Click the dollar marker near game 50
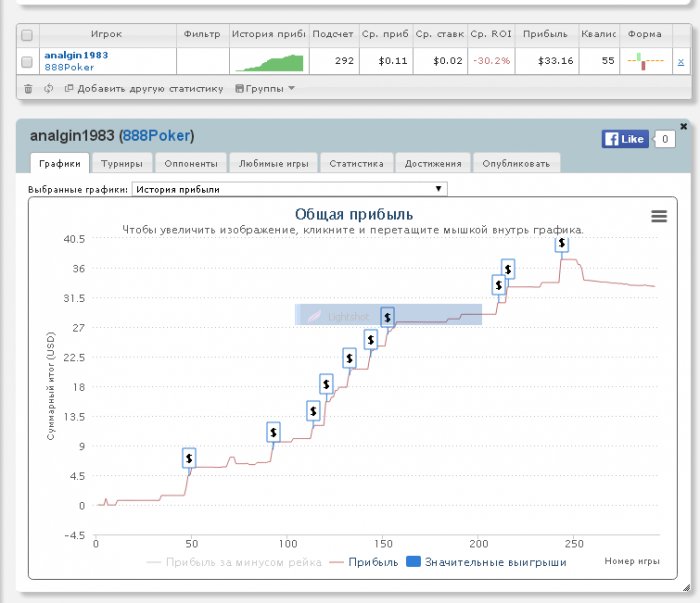The height and width of the screenshot is (603, 700). (189, 458)
